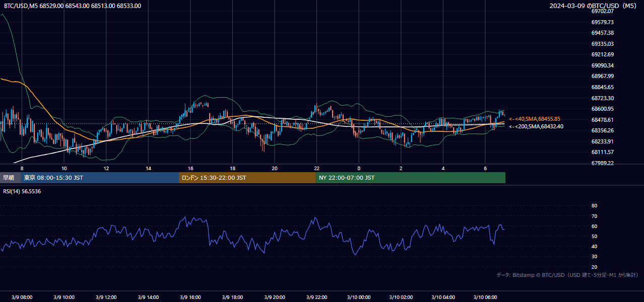Click hour tick 4 on price chart axis
The image size is (644, 302).
(x=443, y=168)
